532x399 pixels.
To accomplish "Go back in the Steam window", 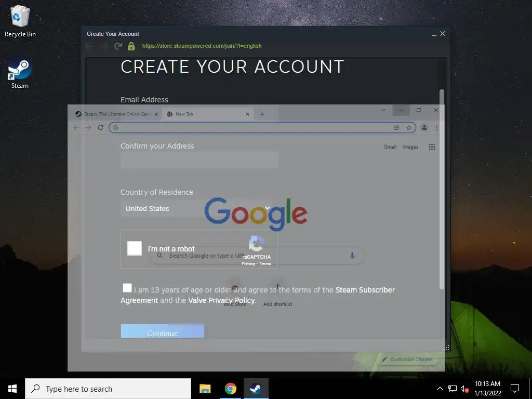I will 89,46.
